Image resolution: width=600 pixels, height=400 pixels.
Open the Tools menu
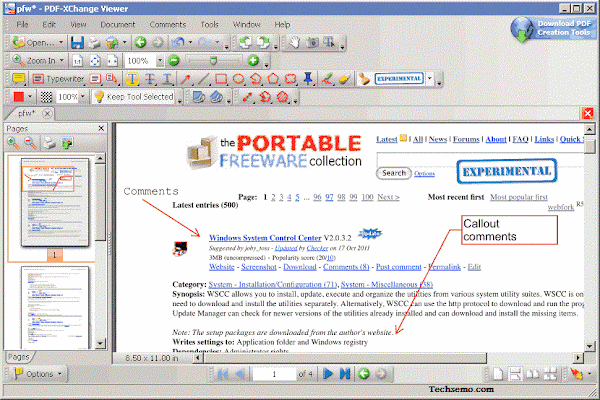tap(209, 24)
